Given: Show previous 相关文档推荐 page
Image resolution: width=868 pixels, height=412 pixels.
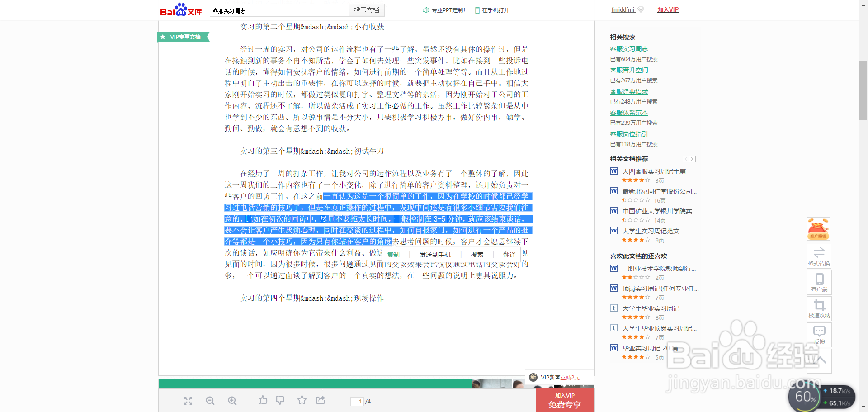Looking at the screenshot, I should pyautogui.click(x=685, y=159).
